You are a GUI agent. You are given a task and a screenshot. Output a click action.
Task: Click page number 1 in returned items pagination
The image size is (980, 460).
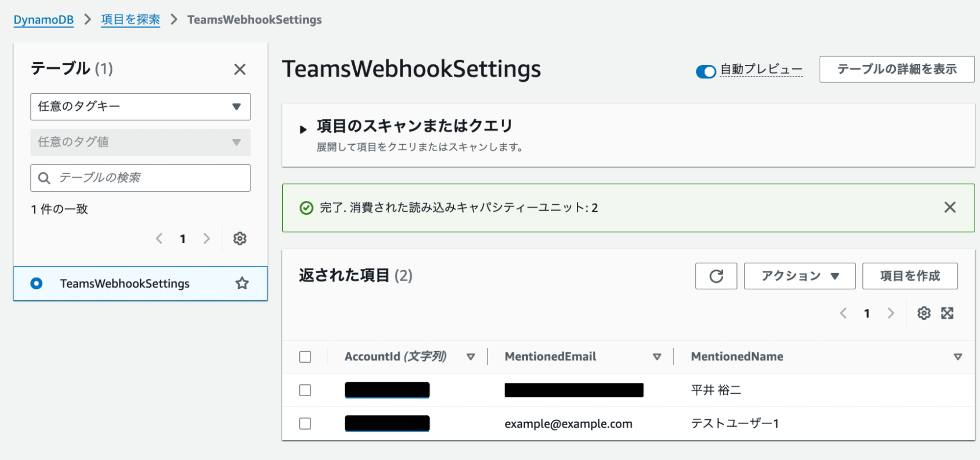pos(867,313)
